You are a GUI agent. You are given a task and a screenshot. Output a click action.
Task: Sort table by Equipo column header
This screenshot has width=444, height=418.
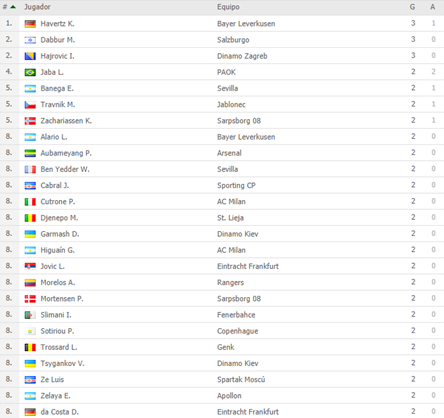point(228,7)
